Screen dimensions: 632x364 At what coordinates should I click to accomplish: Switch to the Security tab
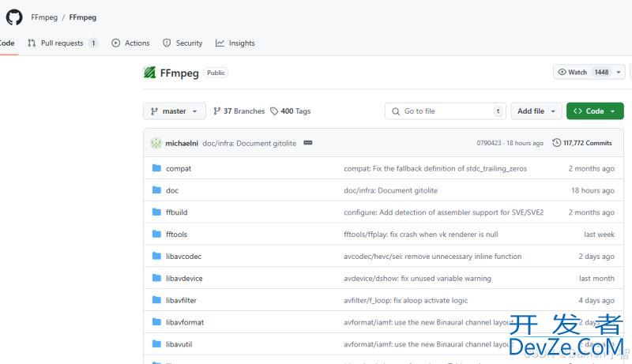(182, 43)
